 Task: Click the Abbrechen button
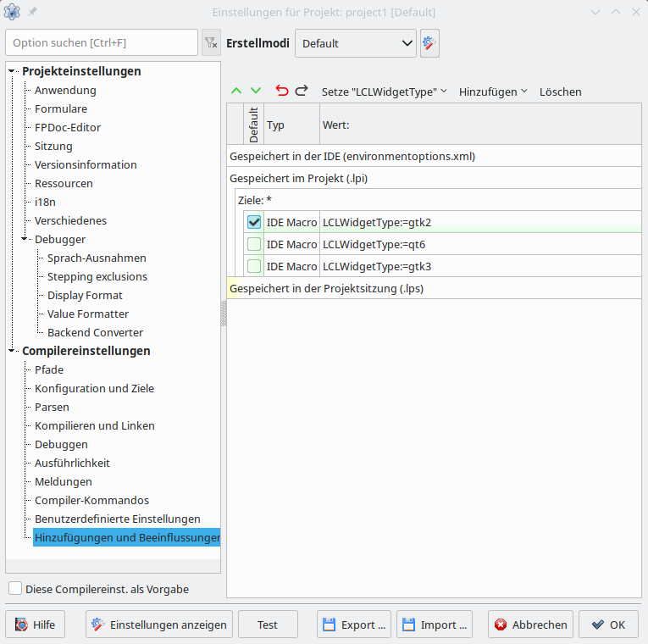point(530,625)
